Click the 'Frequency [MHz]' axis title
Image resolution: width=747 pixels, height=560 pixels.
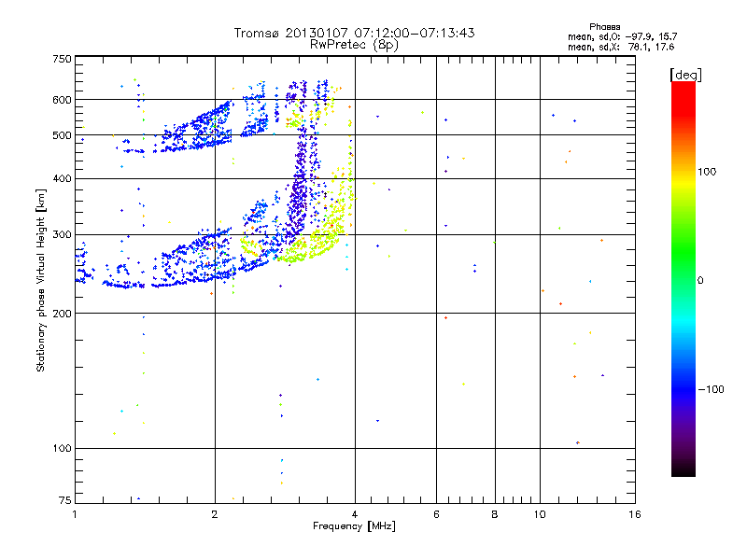(354, 526)
